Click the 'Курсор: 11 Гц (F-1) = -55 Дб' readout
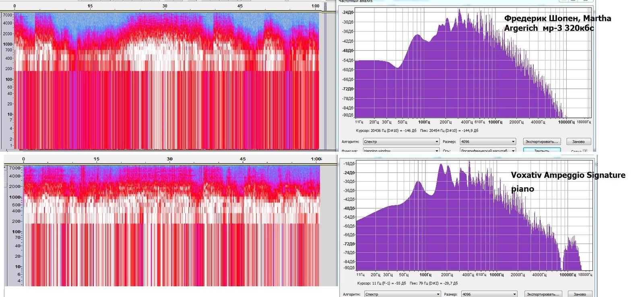 tap(382, 283)
